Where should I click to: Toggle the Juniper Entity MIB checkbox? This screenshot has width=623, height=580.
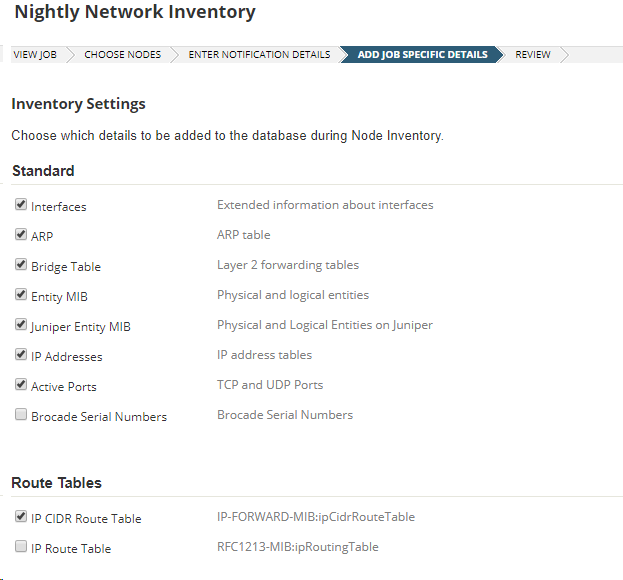(x=21, y=325)
